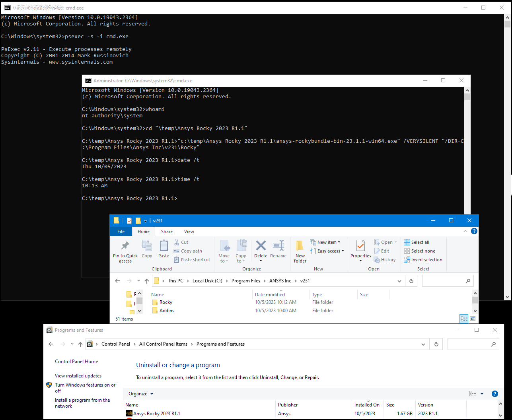Screen dimensions: 512x420
Task: Click ANSYS Inc breadcrumb in address bar
Action: pos(280,281)
